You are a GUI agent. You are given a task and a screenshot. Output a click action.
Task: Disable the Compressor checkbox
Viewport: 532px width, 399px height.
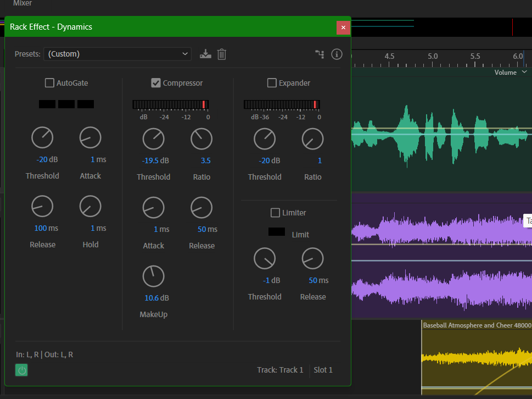[156, 83]
